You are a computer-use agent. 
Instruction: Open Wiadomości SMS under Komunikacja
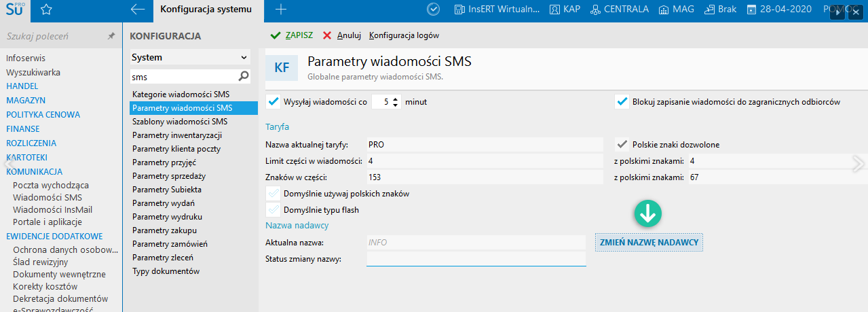click(48, 197)
